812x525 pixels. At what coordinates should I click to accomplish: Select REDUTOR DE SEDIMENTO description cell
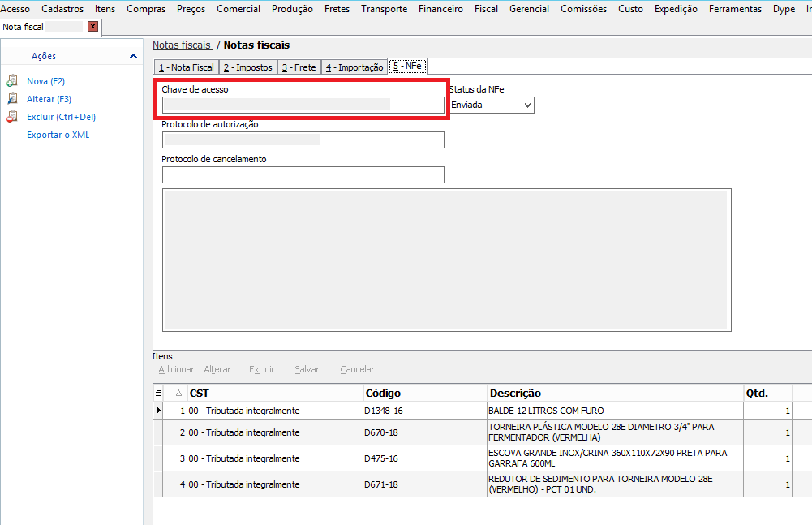(x=616, y=484)
